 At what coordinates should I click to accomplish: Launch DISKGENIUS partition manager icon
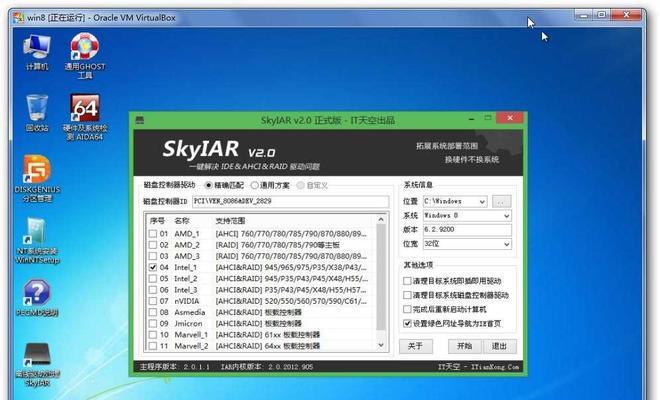pyautogui.click(x=37, y=179)
